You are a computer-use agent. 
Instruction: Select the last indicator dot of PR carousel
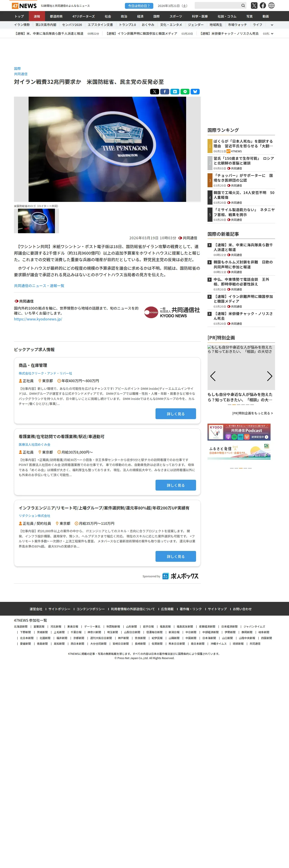pos(252,405)
